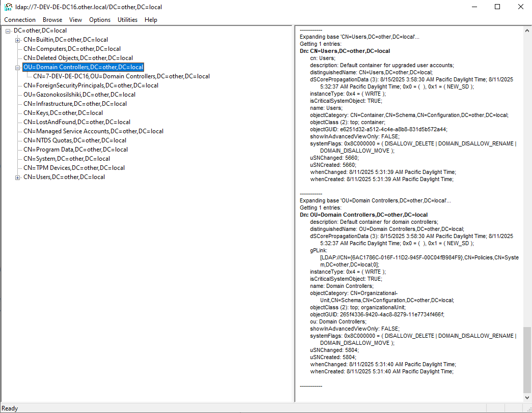Click 'Expanding base CN=Users' output line
The image size is (532, 413).
(359, 37)
